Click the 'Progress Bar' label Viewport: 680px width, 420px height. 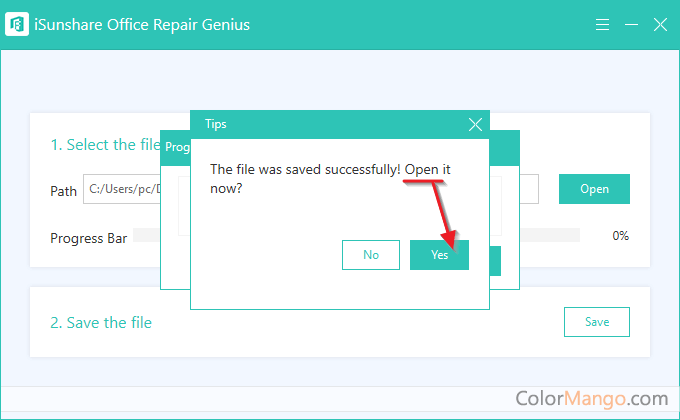[x=88, y=238]
